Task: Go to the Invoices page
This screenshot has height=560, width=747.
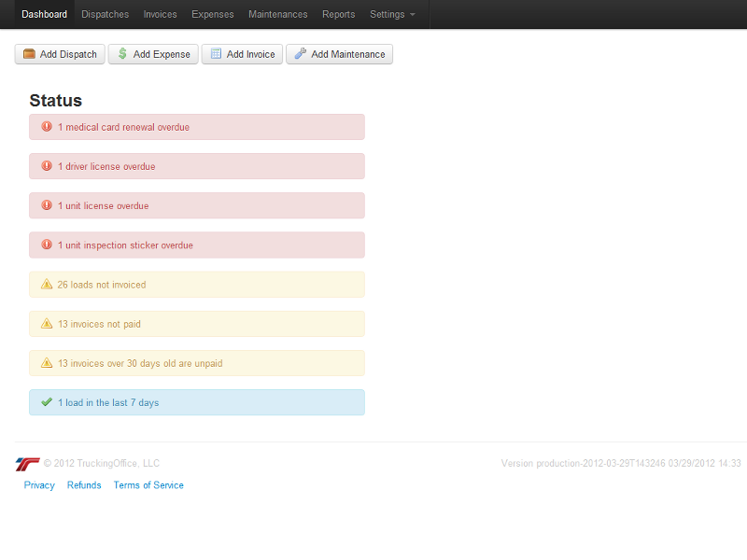Action: (160, 14)
